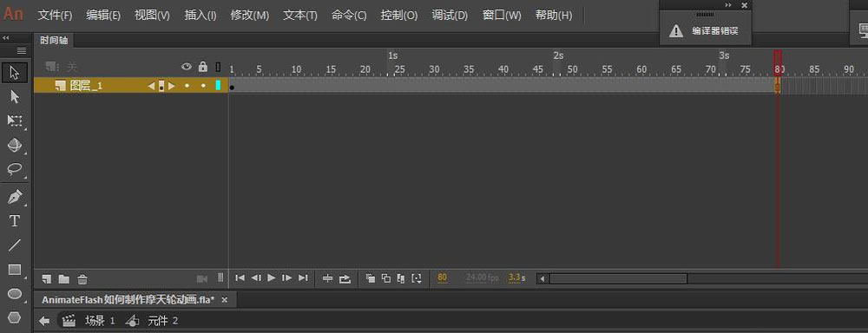Play the timeline animation

click(x=271, y=277)
